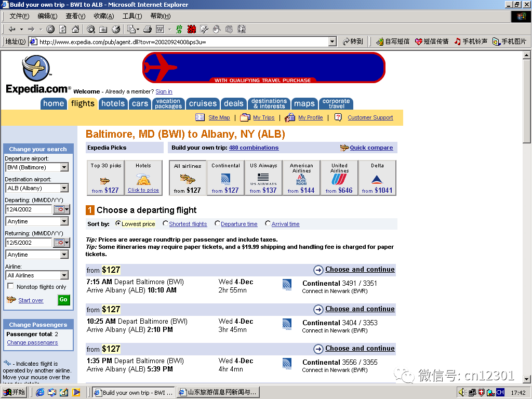The width and height of the screenshot is (532, 399).
Task: Click the Start over link
Action: (31, 300)
